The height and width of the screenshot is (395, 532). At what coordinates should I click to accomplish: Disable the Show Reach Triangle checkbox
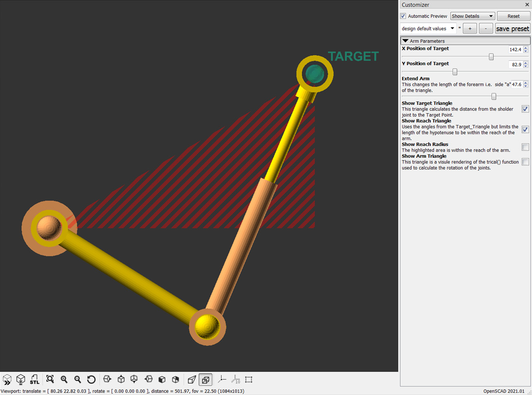pos(525,129)
